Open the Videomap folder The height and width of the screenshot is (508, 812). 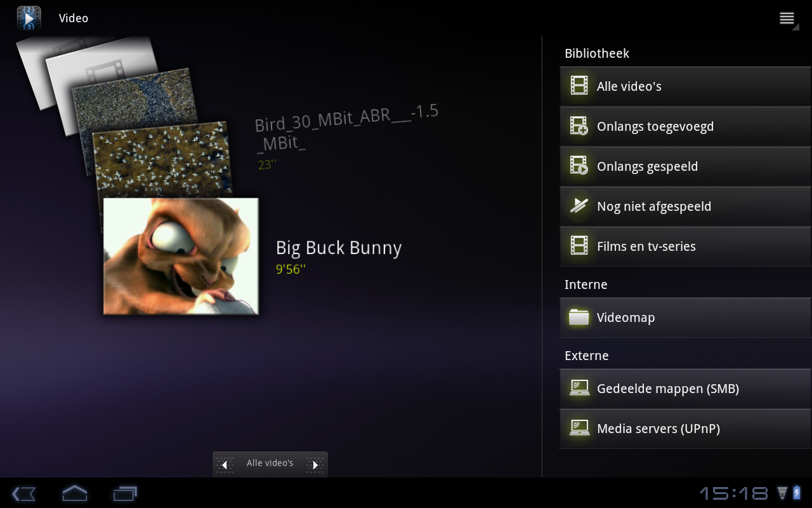click(x=685, y=317)
